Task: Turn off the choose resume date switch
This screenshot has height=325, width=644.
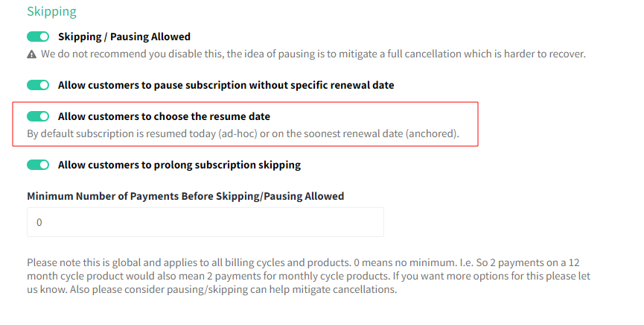Action: (38, 116)
